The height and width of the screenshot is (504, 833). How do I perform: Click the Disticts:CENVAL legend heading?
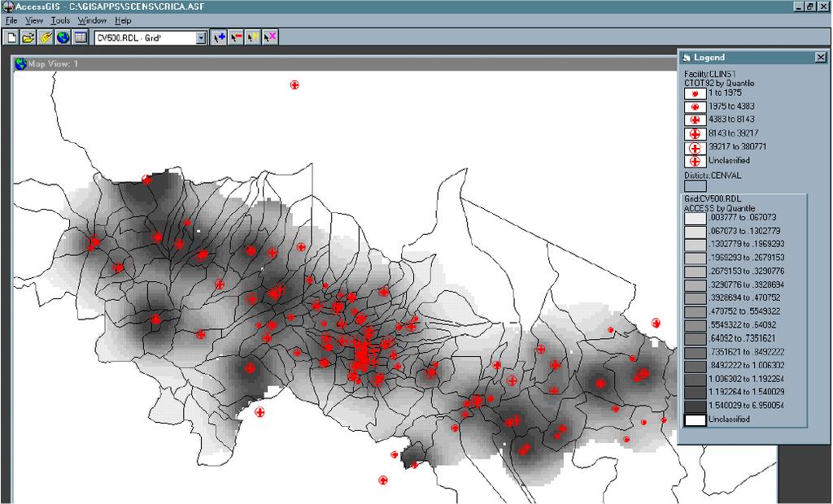tap(713, 176)
